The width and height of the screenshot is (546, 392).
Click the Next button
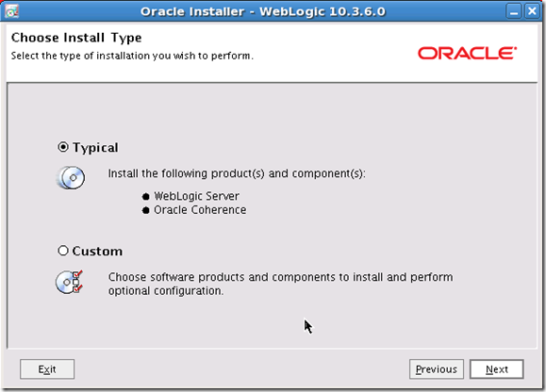pyautogui.click(x=496, y=369)
